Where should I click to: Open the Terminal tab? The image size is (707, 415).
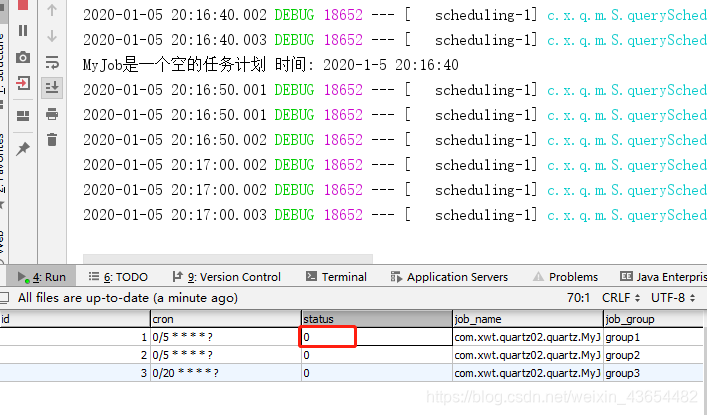point(336,277)
